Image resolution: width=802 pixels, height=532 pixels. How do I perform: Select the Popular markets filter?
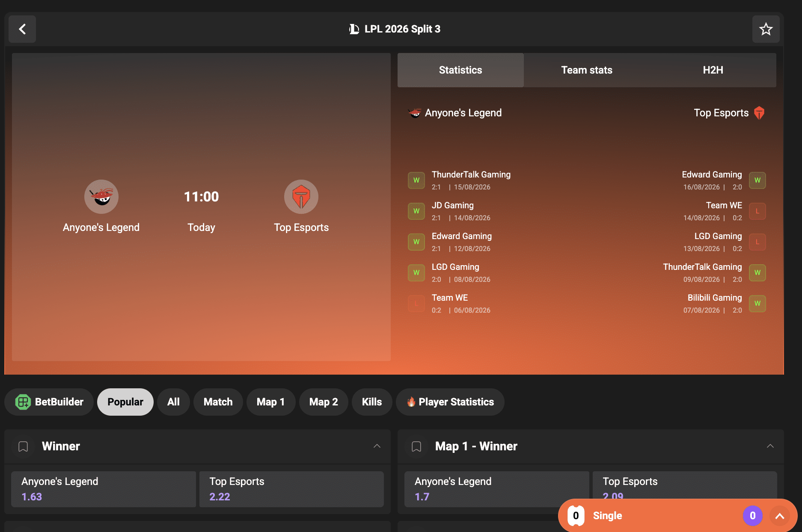(x=125, y=402)
